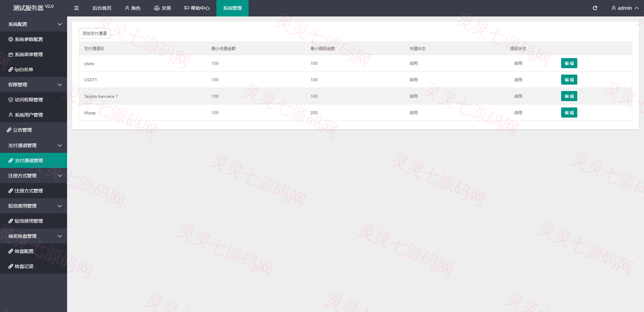The height and width of the screenshot is (312, 644).
Task: Click the link icon beside 注册方式管理 submenu
Action: point(11,191)
